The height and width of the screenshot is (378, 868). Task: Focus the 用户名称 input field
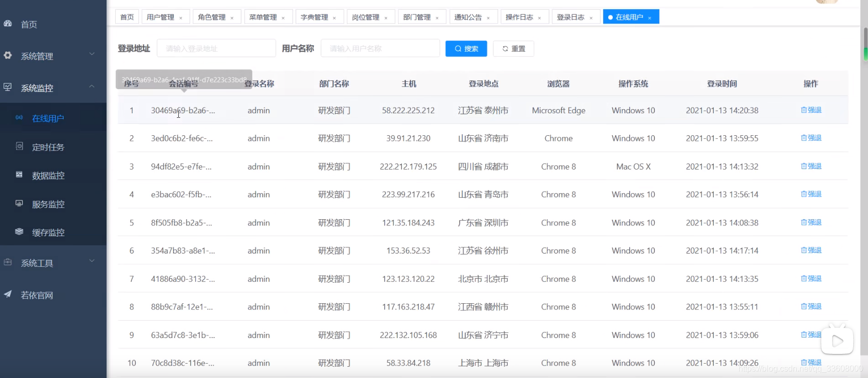coord(380,48)
